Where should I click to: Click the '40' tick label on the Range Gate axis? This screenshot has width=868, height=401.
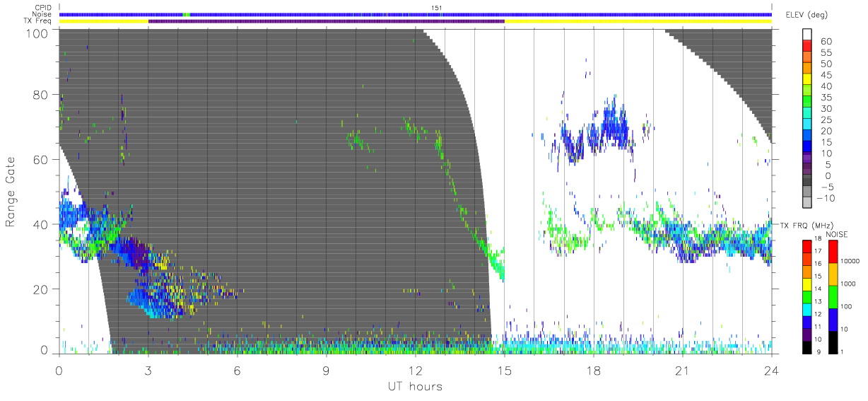coord(41,224)
